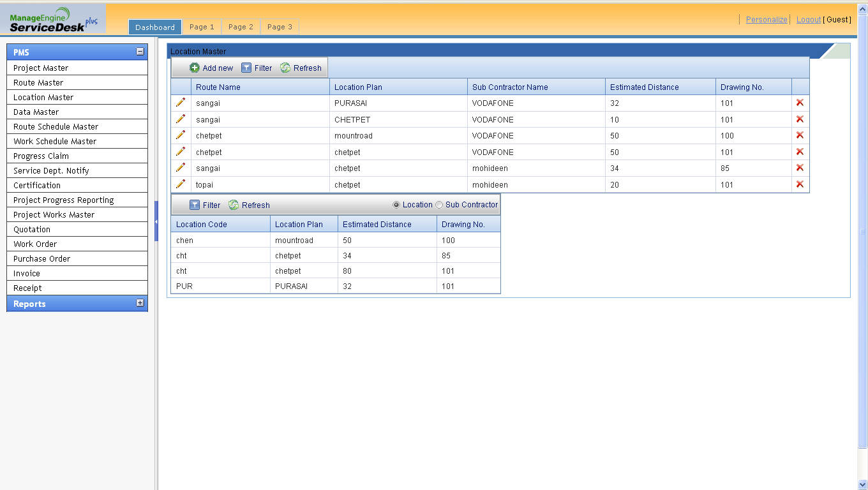Sort top grid by Location Plan header
The width and height of the screenshot is (868, 490).
tap(398, 87)
